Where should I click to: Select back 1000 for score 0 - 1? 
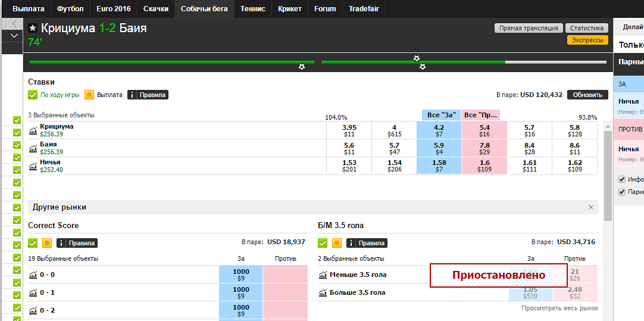(x=240, y=292)
